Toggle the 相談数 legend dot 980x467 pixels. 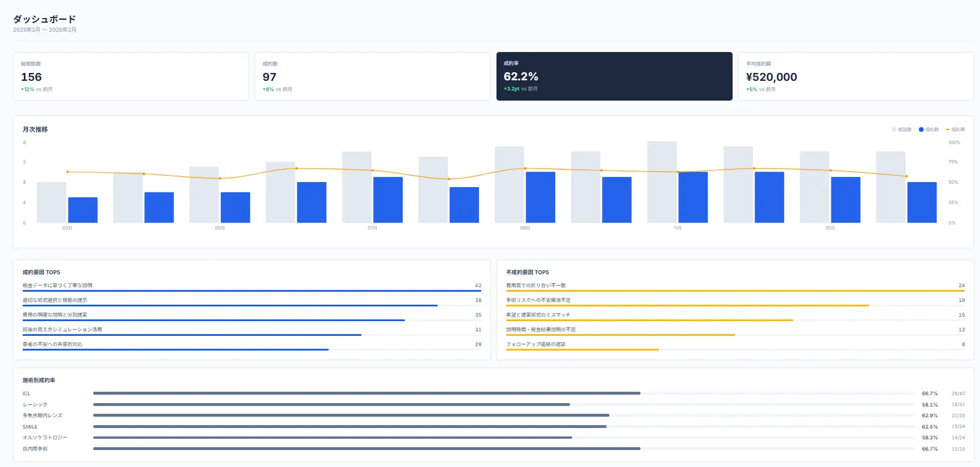(894, 129)
